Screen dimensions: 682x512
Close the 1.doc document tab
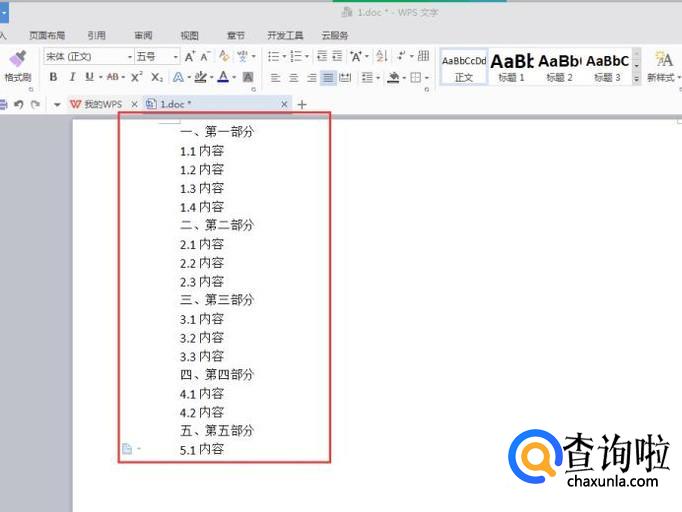click(x=284, y=104)
